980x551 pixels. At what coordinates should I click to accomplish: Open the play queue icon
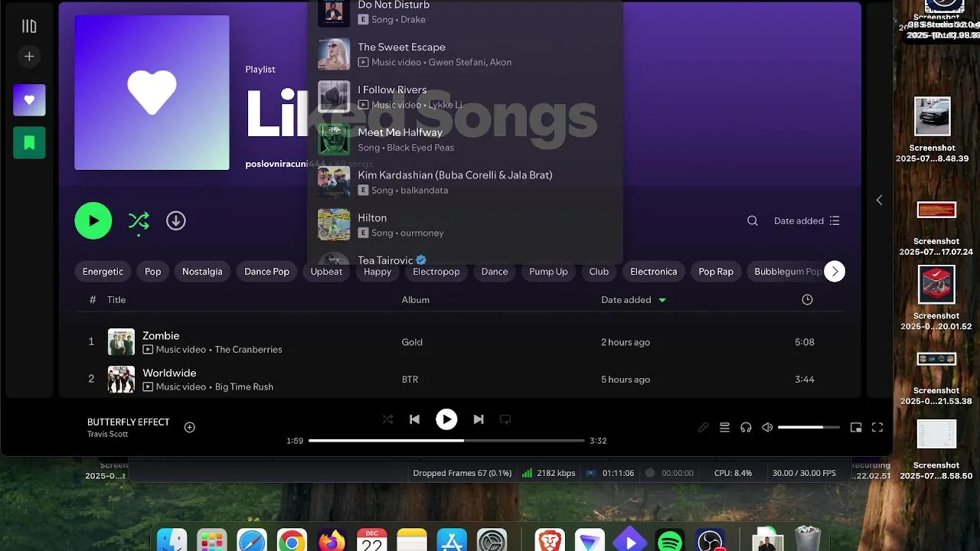[x=724, y=428]
